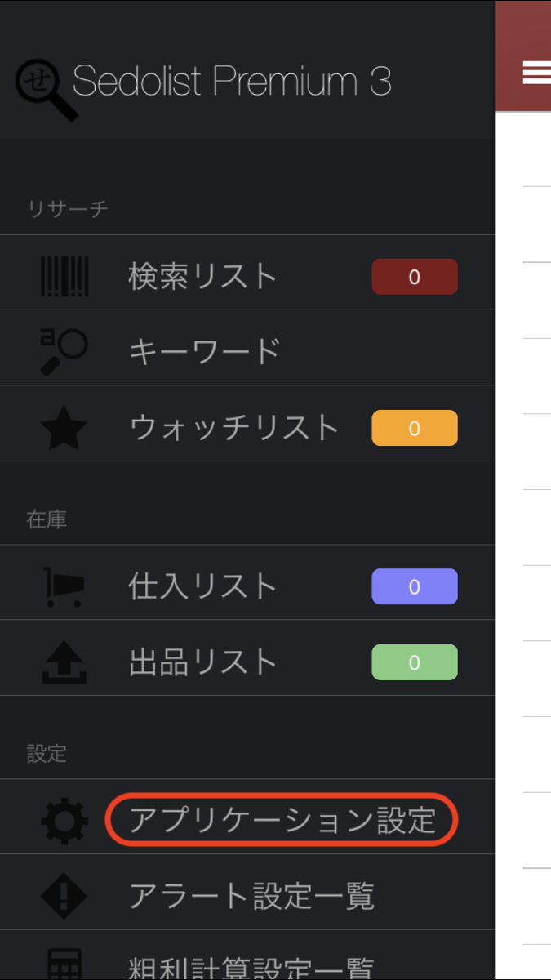Go to 出品リスト menu entry
This screenshot has width=551, height=980.
(x=202, y=662)
